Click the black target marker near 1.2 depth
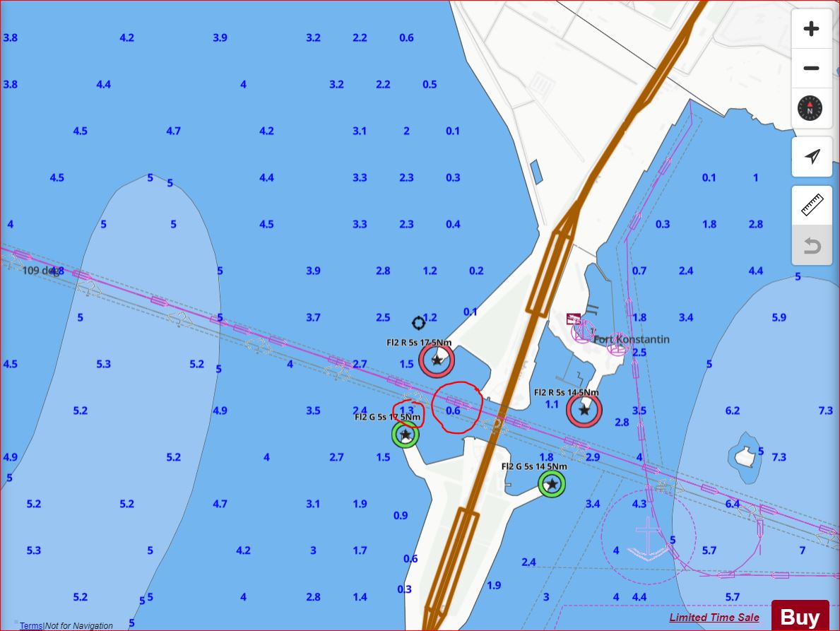Screen dimensions: 840x631 point(418,324)
